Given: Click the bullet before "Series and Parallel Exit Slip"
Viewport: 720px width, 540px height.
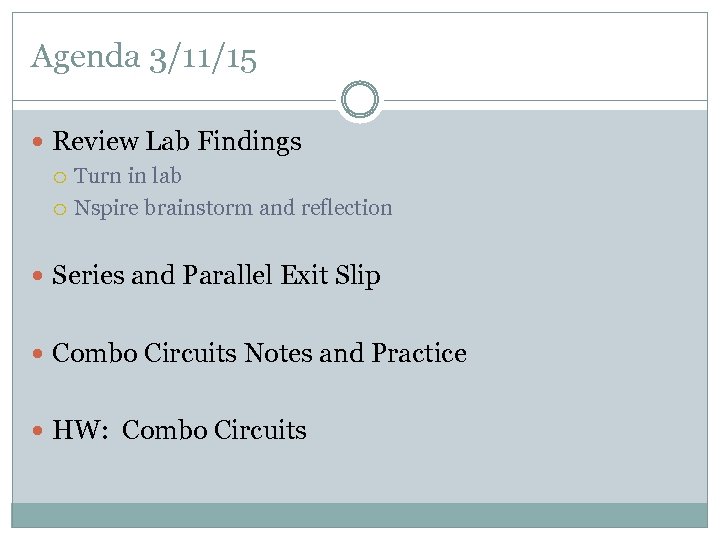Looking at the screenshot, I should point(39,277).
